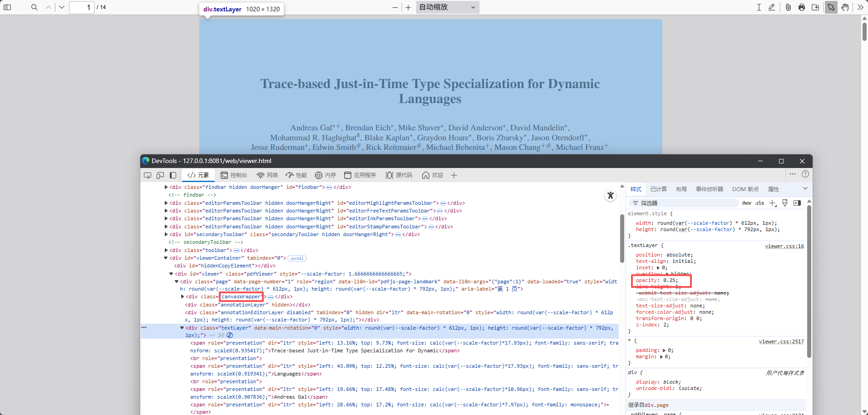868x415 pixels.
Task: Open the viewer.css:16 source link
Action: click(x=784, y=246)
